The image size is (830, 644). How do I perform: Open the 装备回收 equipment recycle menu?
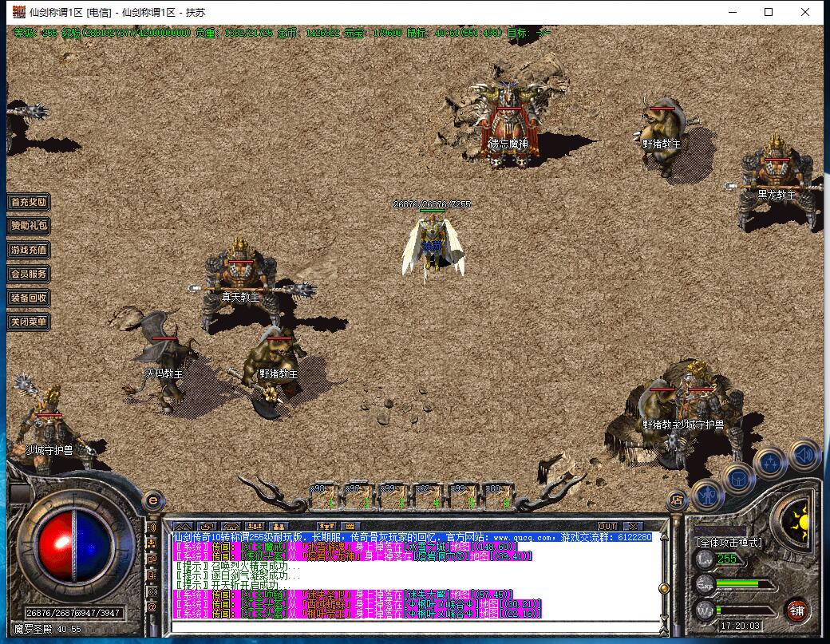pos(29,298)
